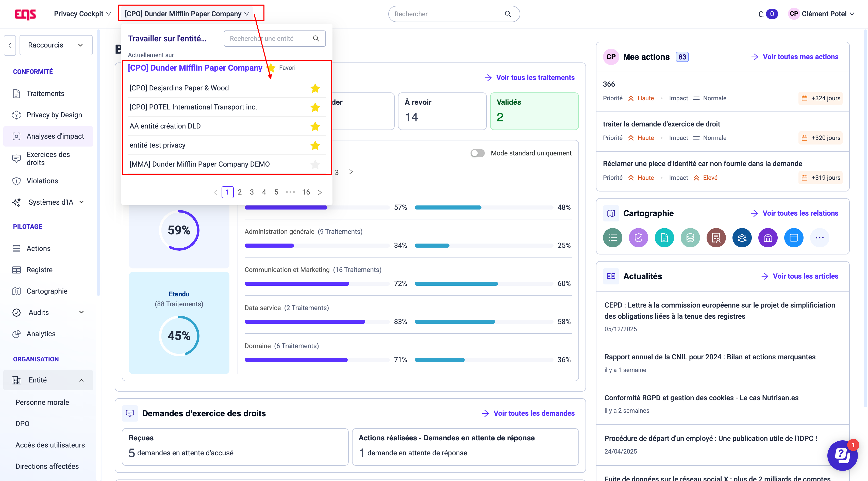Toggle the Favori star on current entity
Viewport: 868px width, 481px height.
[x=271, y=68]
